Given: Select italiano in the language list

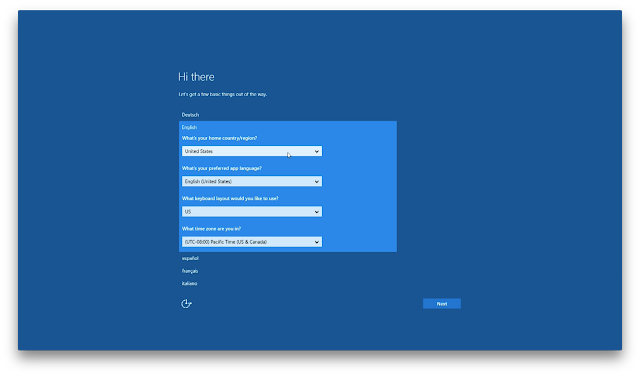Looking at the screenshot, I should pyautogui.click(x=189, y=283).
